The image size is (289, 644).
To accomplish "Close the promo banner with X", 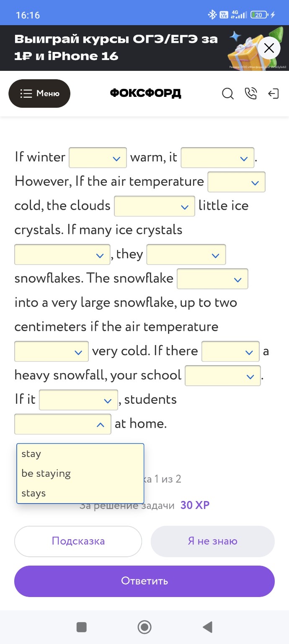I will 269,48.
